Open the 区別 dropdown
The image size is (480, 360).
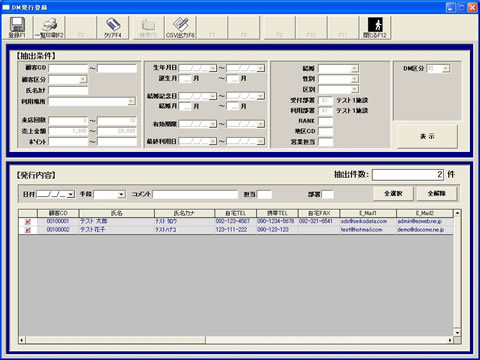tap(355, 89)
